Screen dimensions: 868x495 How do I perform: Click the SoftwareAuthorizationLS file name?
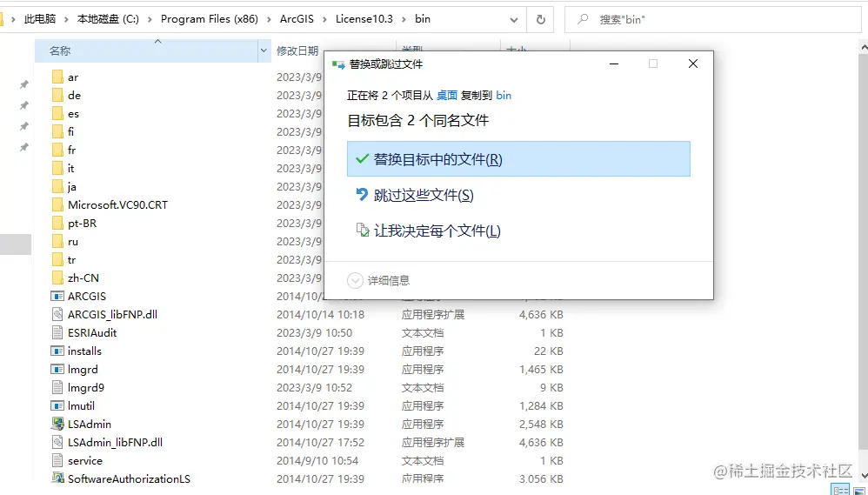coord(129,479)
